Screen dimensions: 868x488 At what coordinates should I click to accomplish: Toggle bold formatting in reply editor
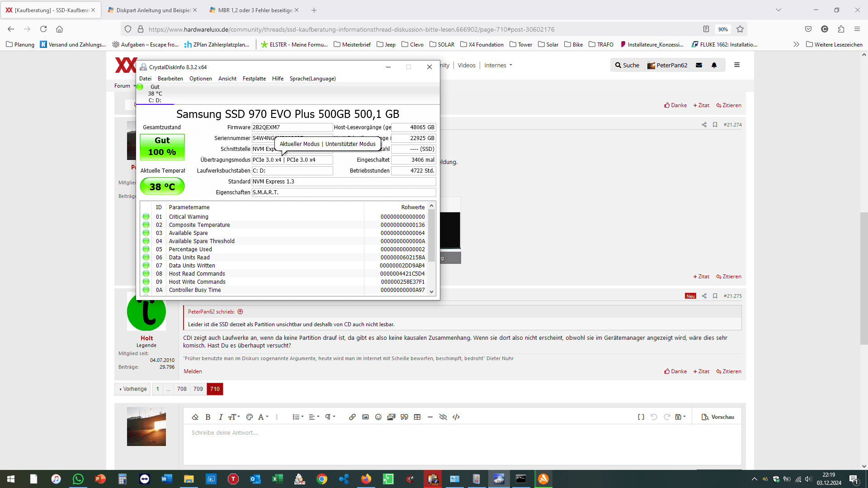(208, 417)
